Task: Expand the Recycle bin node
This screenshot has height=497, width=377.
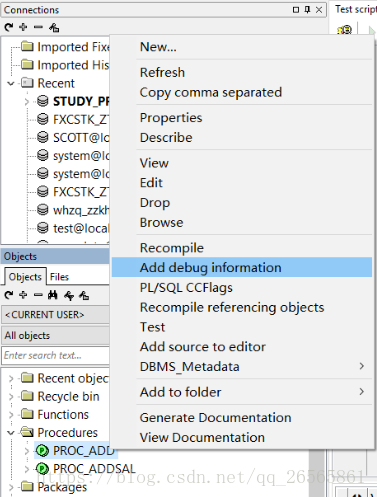Action: click(11, 397)
